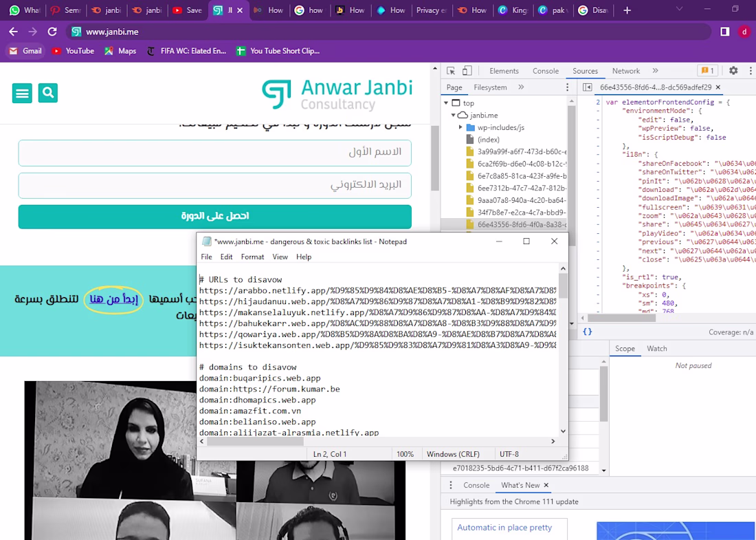Open the Notepad Format menu
Screen dimensions: 756x540
click(x=252, y=257)
